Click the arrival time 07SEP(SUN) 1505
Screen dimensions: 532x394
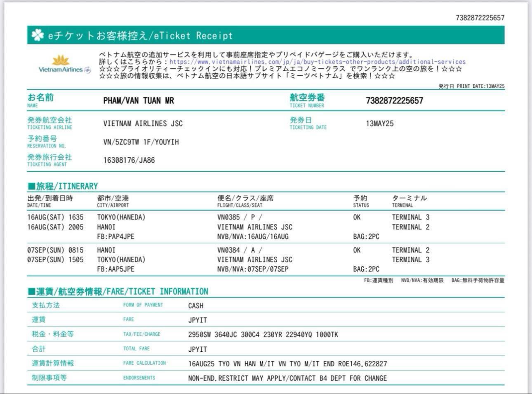55,260
